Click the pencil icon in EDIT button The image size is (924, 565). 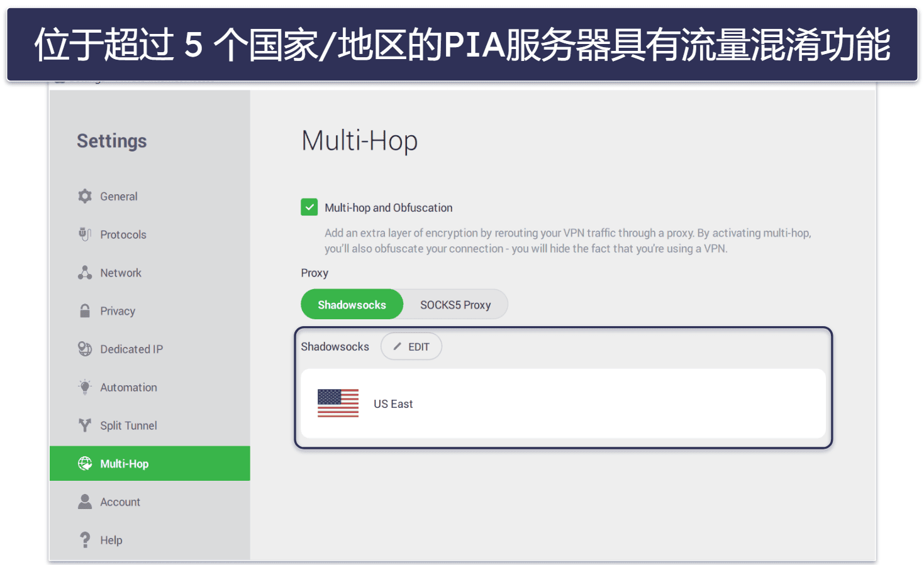(398, 346)
